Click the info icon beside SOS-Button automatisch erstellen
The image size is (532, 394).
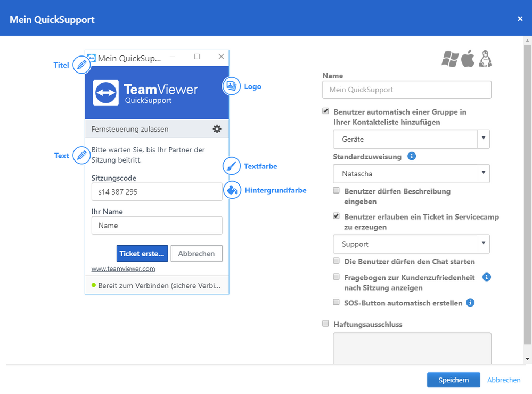pyautogui.click(x=470, y=302)
